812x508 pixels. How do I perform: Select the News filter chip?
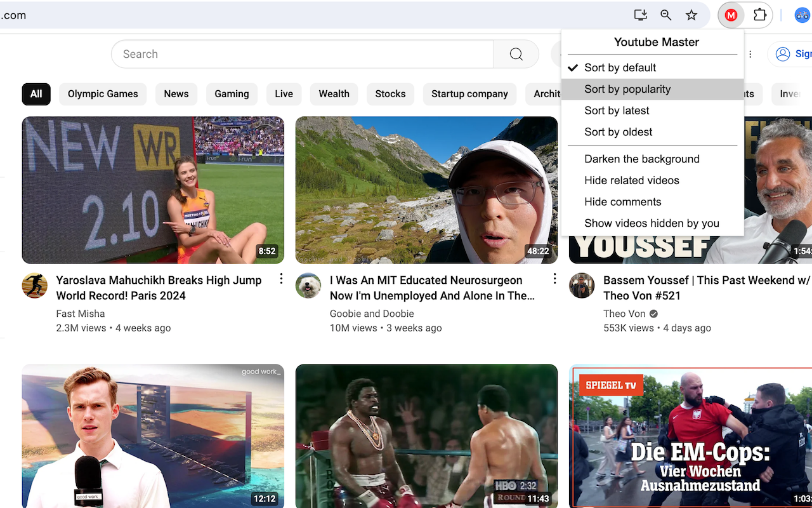[176, 94]
